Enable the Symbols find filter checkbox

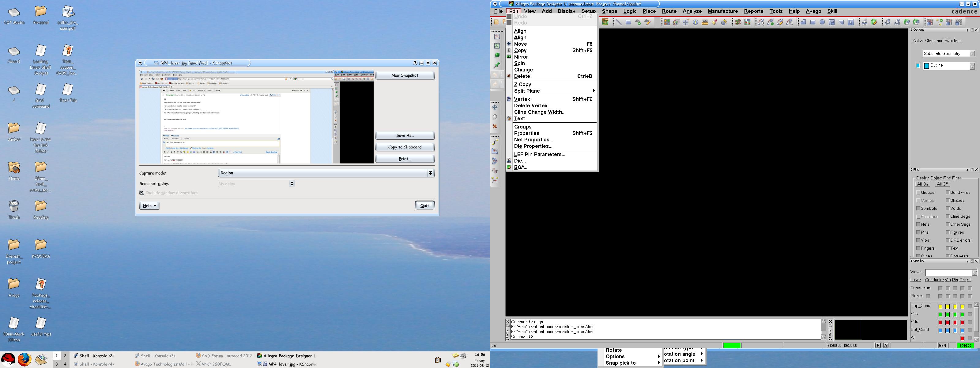tap(918, 209)
